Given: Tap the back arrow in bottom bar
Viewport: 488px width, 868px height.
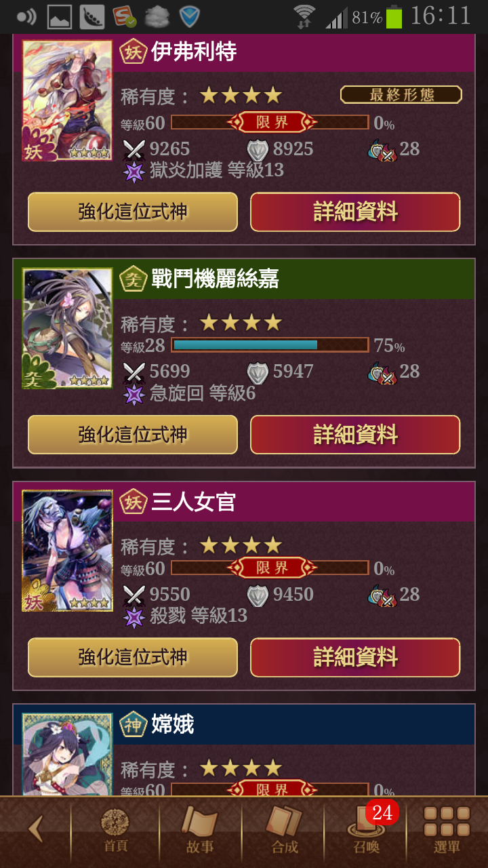Looking at the screenshot, I should 36,829.
